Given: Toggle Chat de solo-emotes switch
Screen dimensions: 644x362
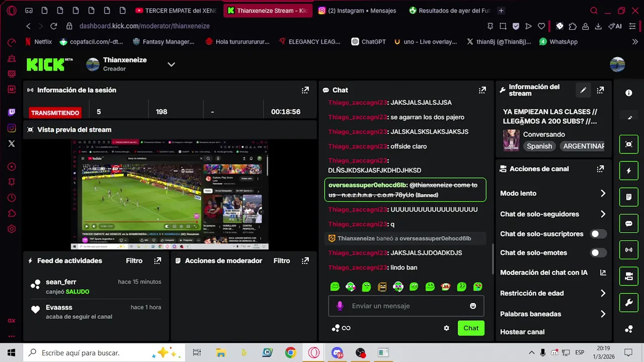Looking at the screenshot, I should click(x=598, y=253).
